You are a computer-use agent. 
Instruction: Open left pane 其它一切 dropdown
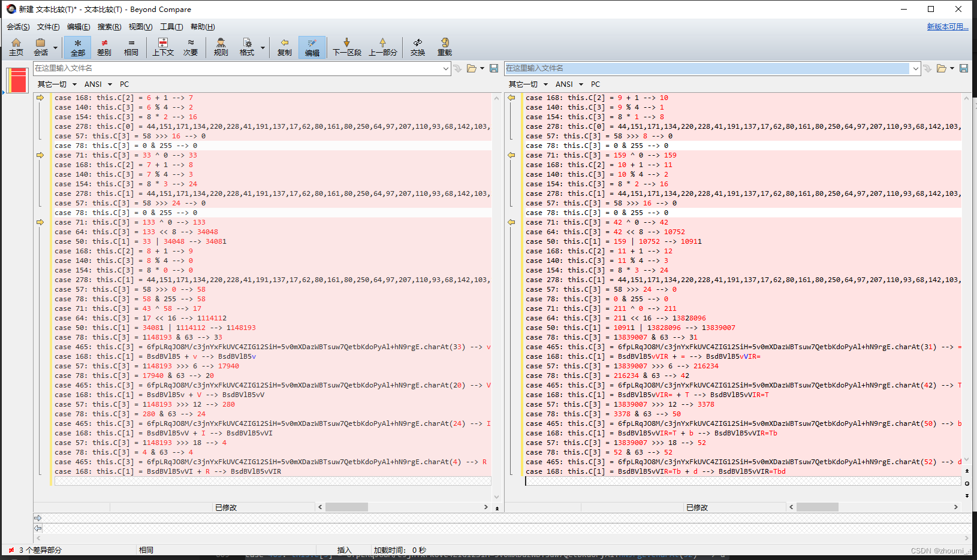pyautogui.click(x=57, y=84)
